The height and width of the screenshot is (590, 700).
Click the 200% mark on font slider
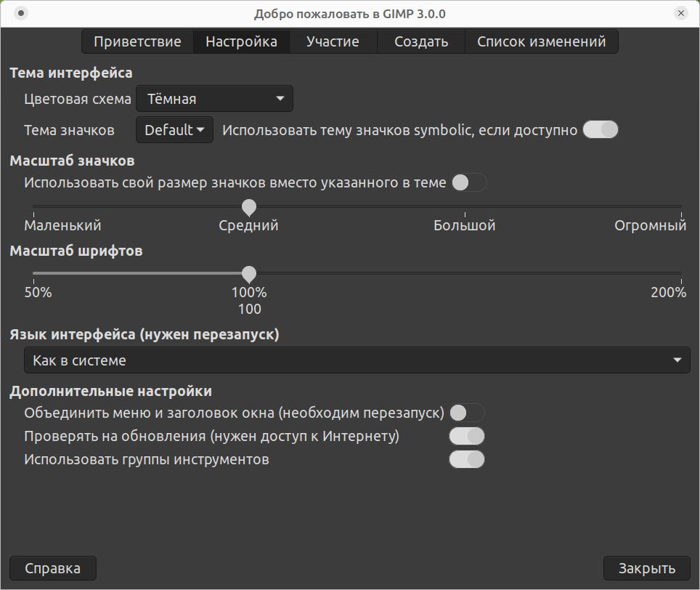pos(680,274)
